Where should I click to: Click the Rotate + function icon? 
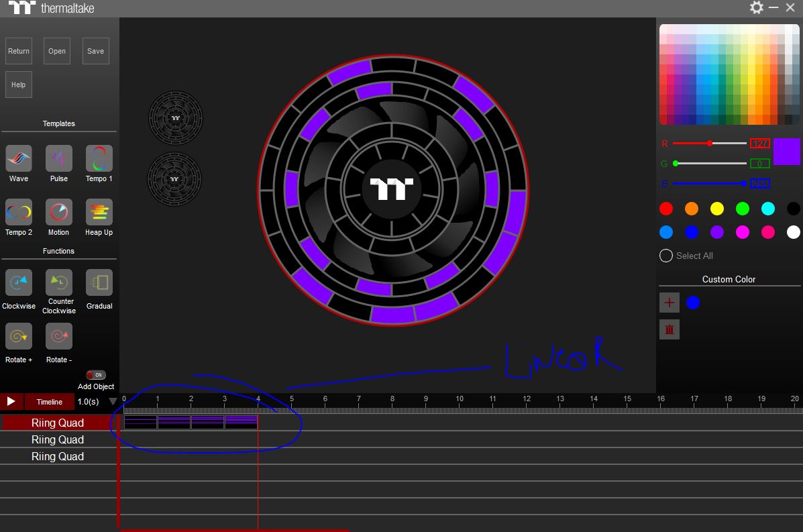point(19,337)
